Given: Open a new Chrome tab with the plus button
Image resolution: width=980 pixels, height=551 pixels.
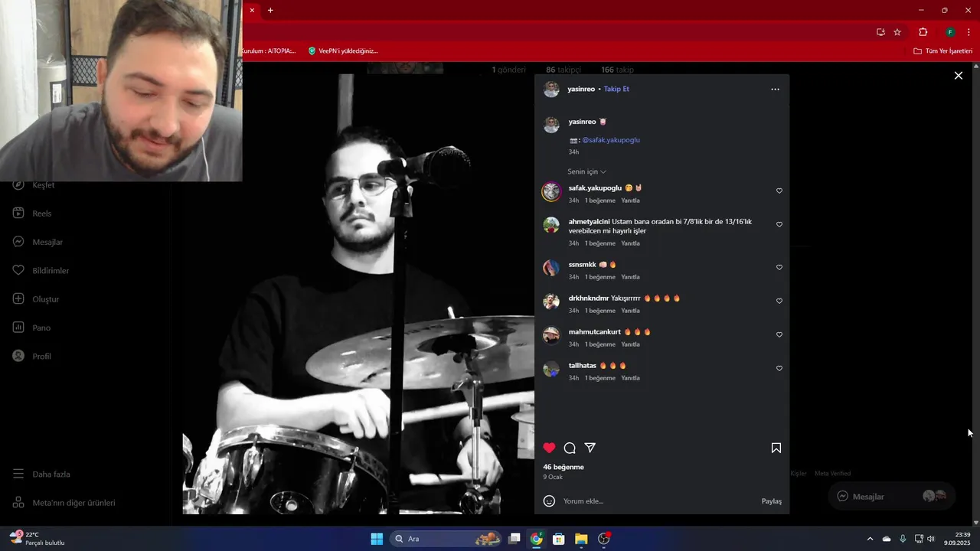Looking at the screenshot, I should [270, 11].
